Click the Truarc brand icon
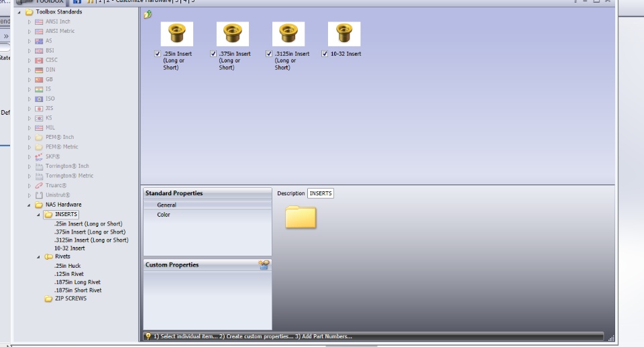The image size is (644, 347). (39, 185)
